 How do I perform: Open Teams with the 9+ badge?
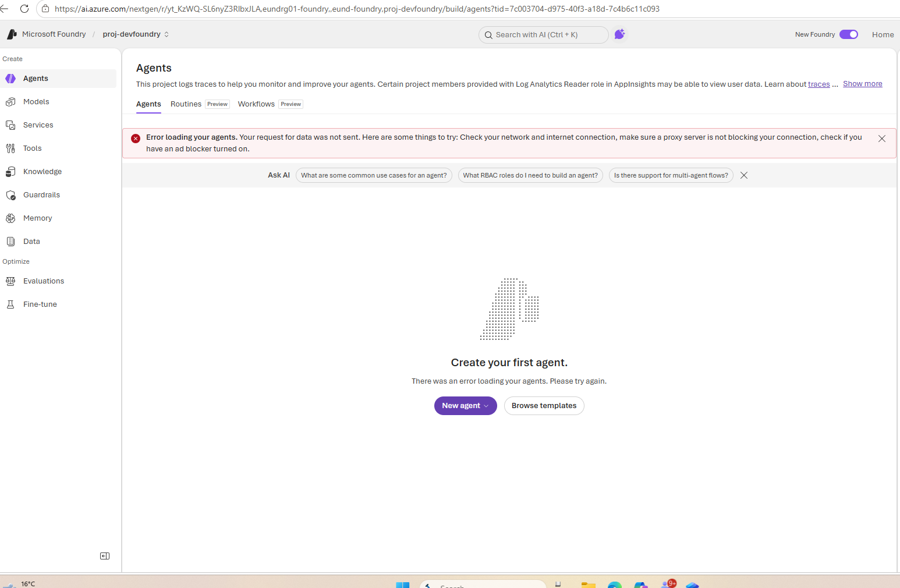[x=669, y=584]
